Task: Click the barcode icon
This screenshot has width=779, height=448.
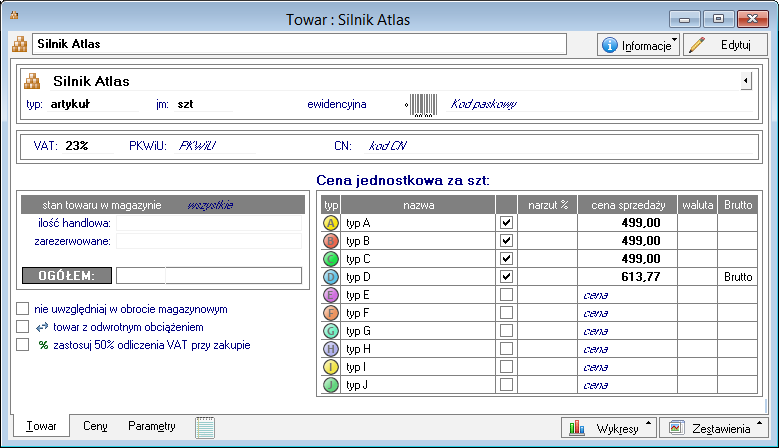Action: [423, 105]
